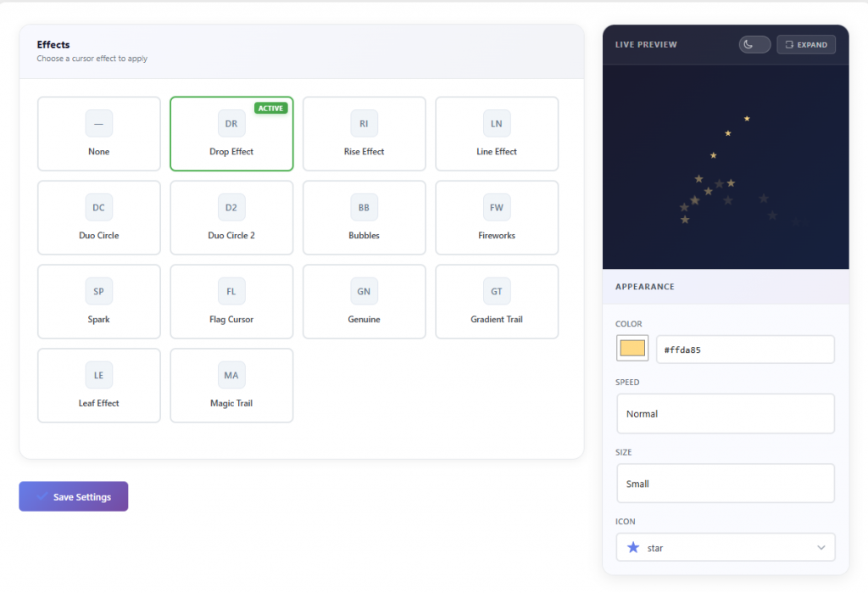Click 'Choose a cursor effect to apply' text
The width and height of the screenshot is (868, 593).
pos(92,59)
